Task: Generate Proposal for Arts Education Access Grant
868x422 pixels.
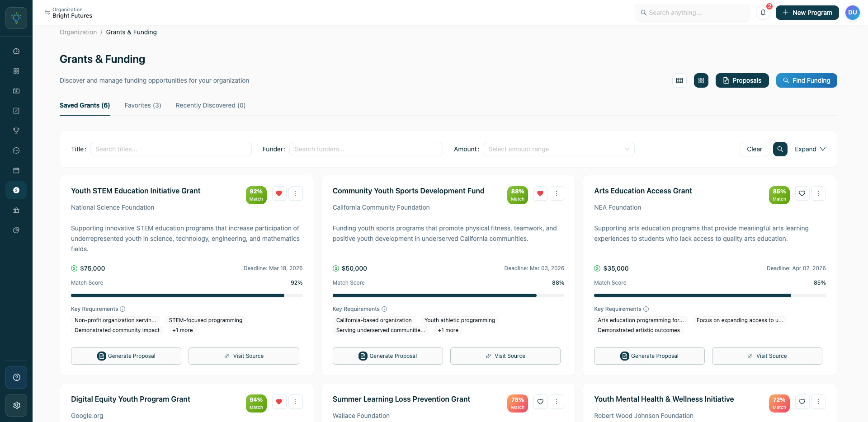Action: click(649, 356)
